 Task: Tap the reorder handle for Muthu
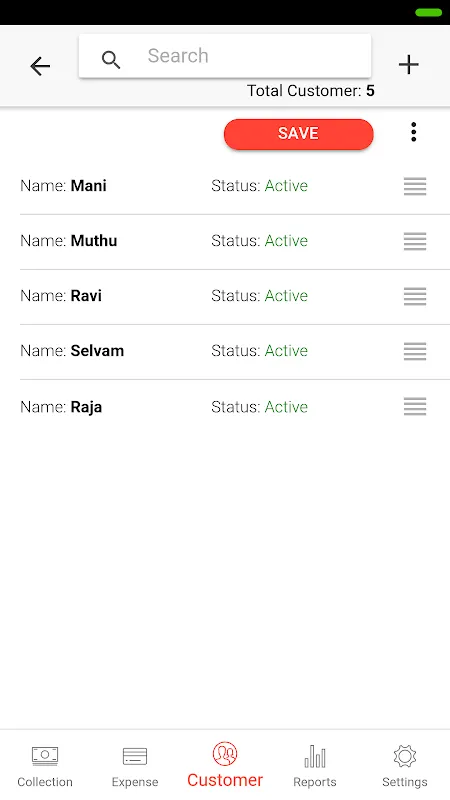click(x=415, y=241)
